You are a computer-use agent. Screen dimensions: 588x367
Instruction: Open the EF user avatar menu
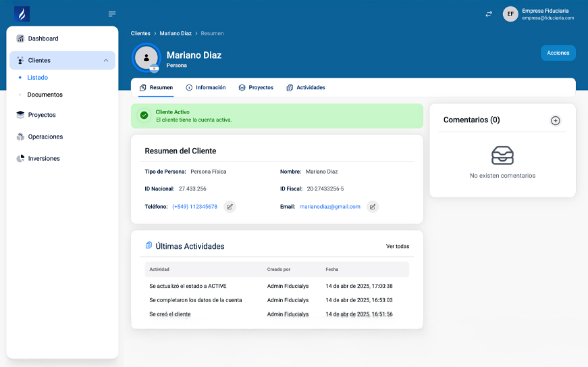[x=510, y=14]
